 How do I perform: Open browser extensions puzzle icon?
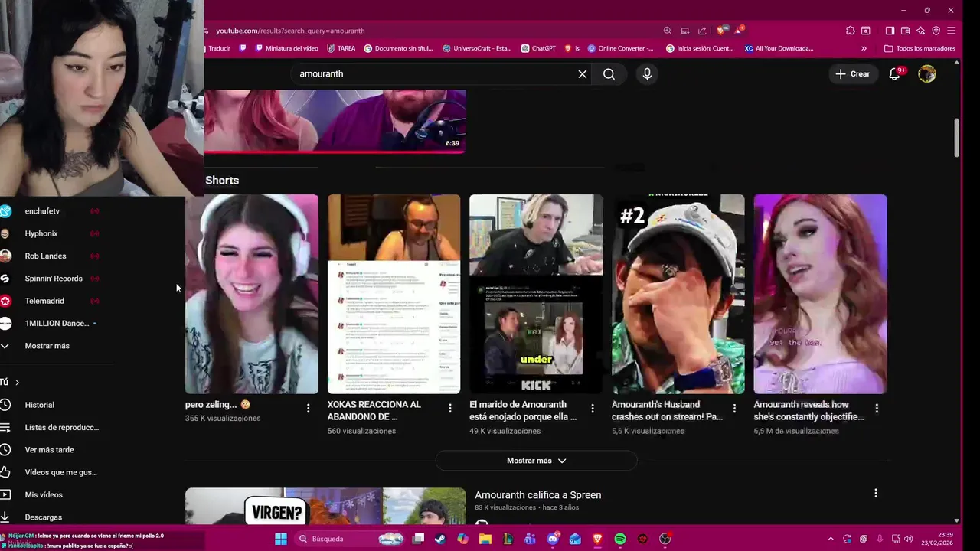(x=851, y=31)
